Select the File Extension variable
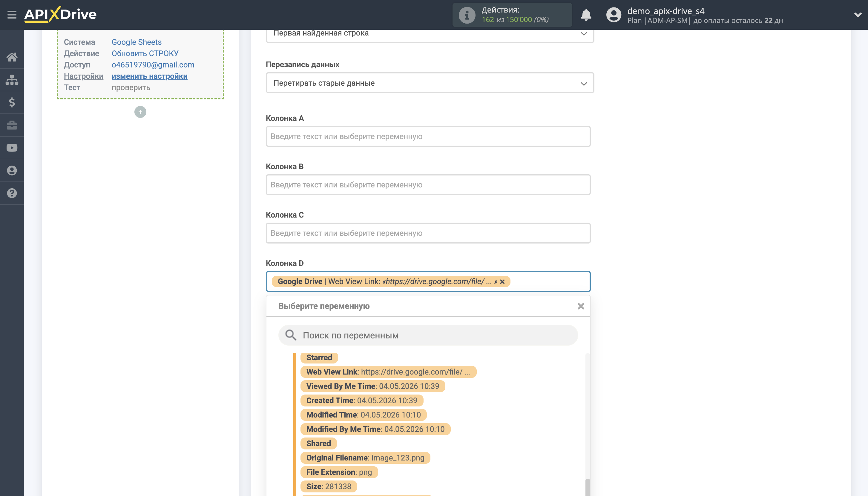The width and height of the screenshot is (868, 496). (339, 472)
